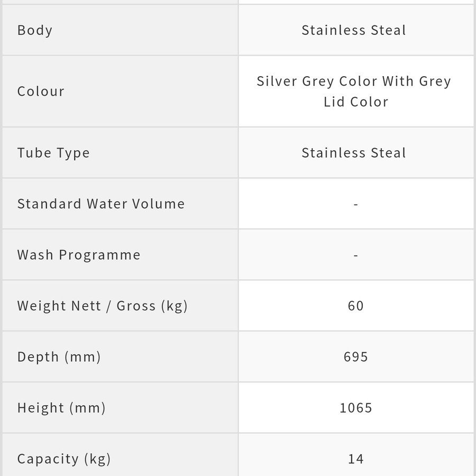Select the dash value for Wash Programme
476x476 pixels.
point(356,255)
